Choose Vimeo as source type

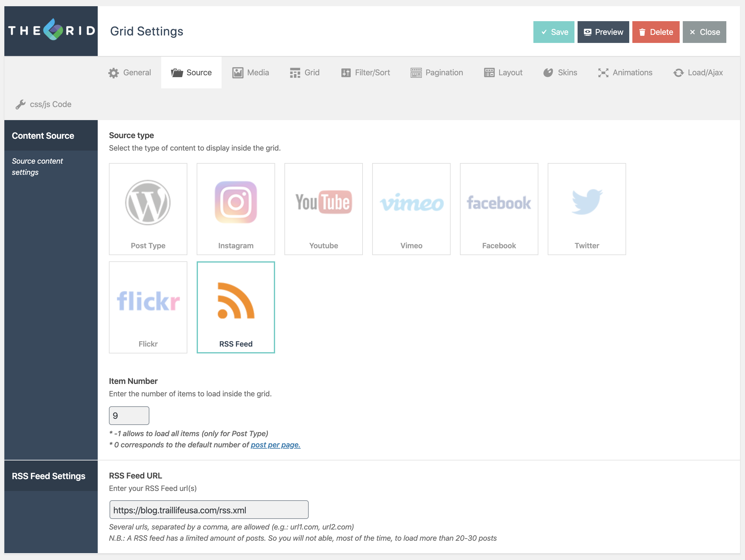pyautogui.click(x=411, y=209)
